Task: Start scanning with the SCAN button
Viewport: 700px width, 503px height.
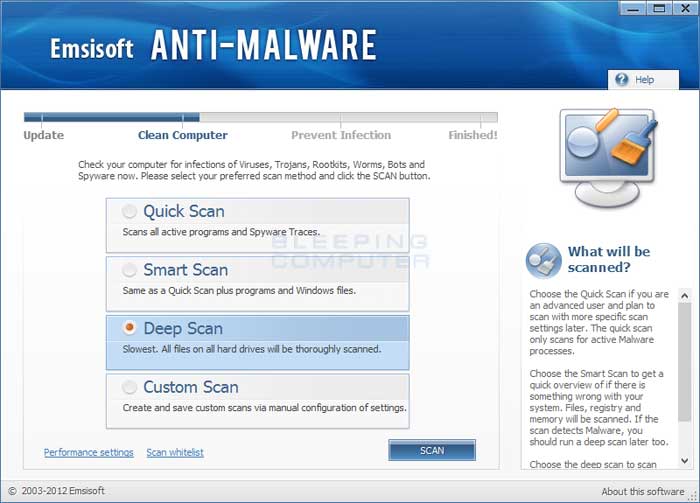Action: click(432, 450)
